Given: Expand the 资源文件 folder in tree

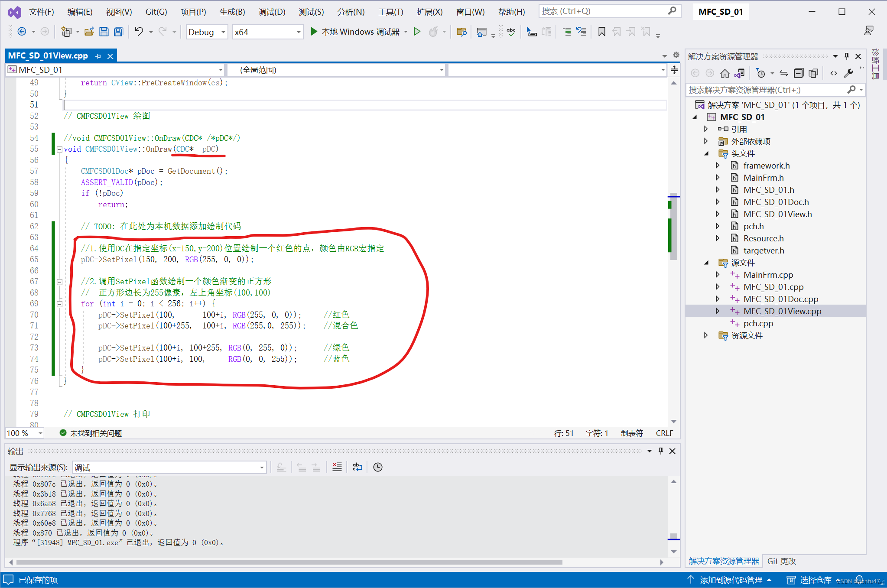Looking at the screenshot, I should pyautogui.click(x=706, y=335).
